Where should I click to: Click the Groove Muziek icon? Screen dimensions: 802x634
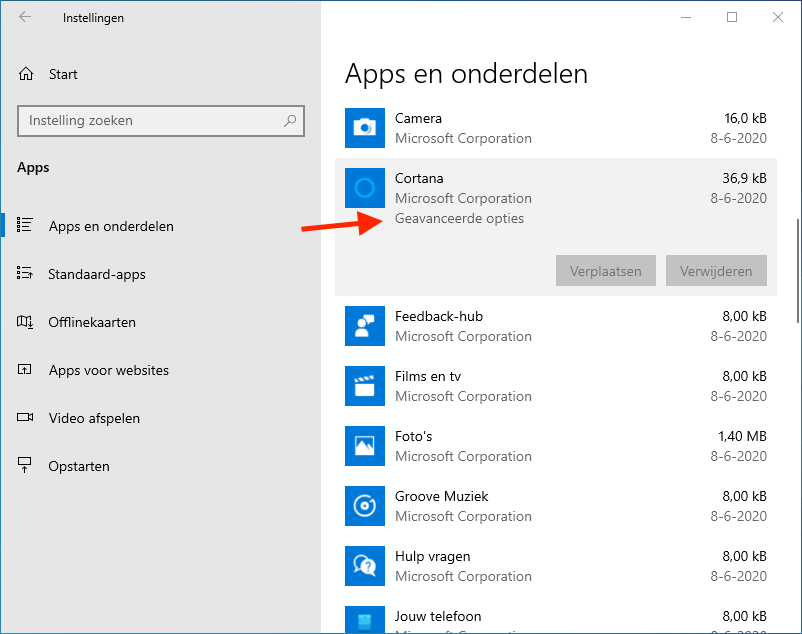(365, 505)
